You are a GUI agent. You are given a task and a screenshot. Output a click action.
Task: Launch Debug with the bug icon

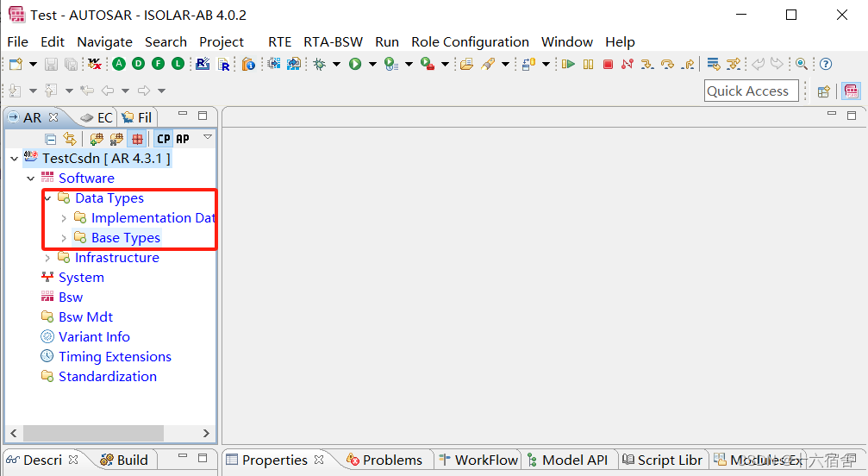320,64
